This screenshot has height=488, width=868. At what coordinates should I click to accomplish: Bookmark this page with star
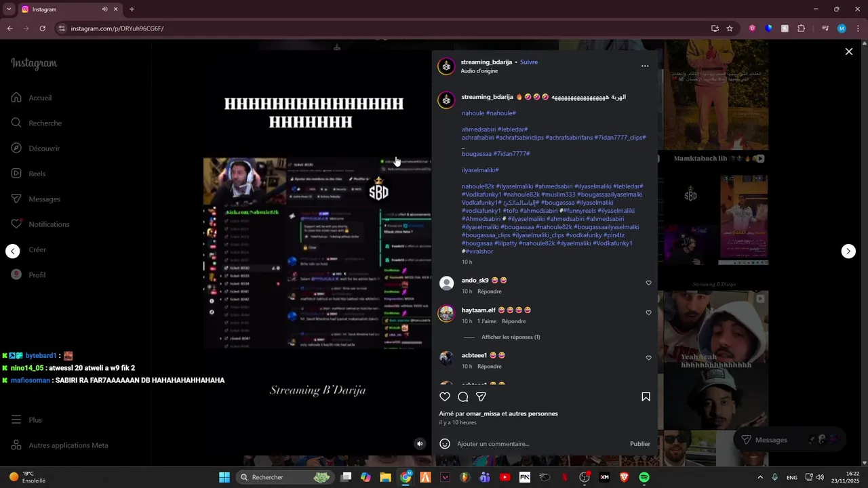point(730,28)
